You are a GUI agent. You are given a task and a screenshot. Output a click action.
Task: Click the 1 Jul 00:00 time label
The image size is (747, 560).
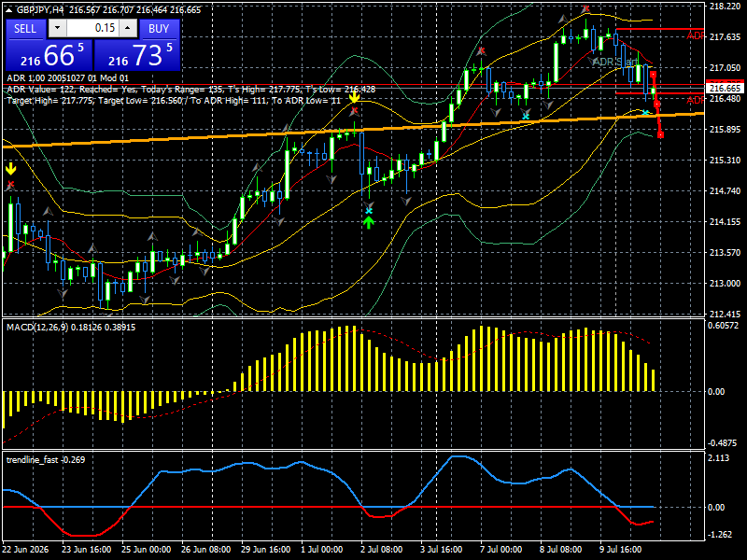point(321,550)
